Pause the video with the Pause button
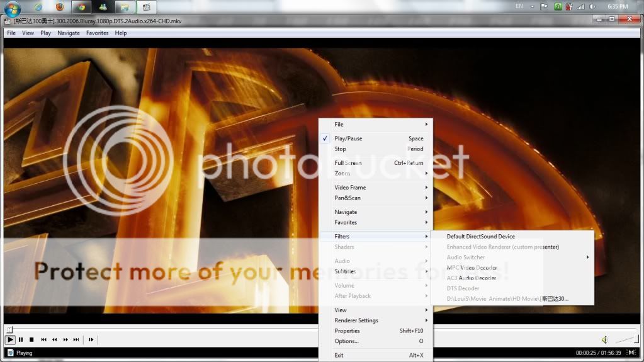 tap(21, 339)
